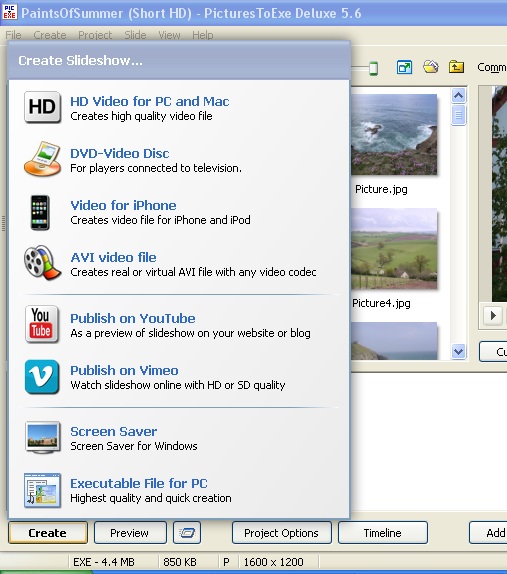Viewport: 507px width, 574px height.
Task: Click the Create button
Action: (x=48, y=533)
